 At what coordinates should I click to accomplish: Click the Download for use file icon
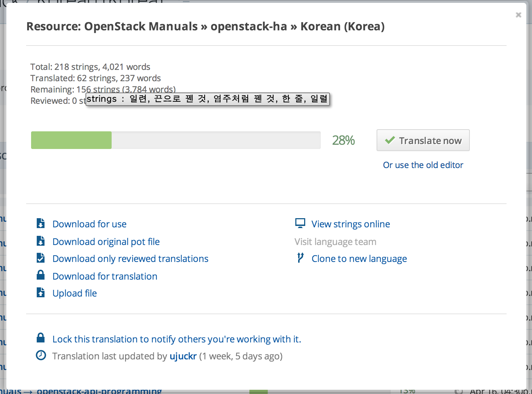(x=41, y=223)
